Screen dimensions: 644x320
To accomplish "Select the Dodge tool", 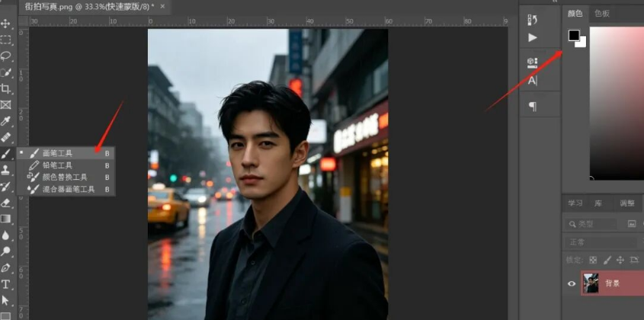I will 5,251.
